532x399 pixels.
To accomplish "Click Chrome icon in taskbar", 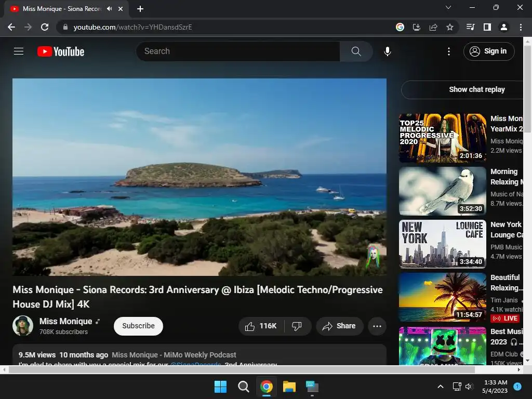I will point(267,387).
